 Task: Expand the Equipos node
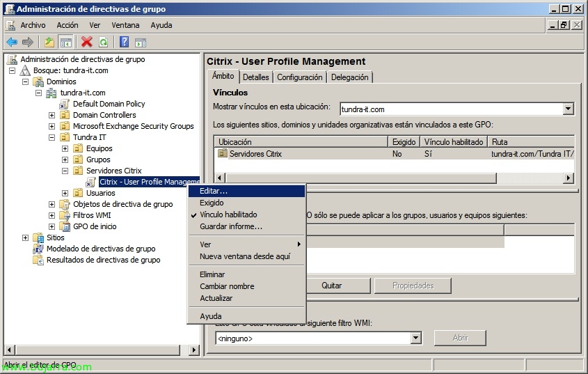65,148
